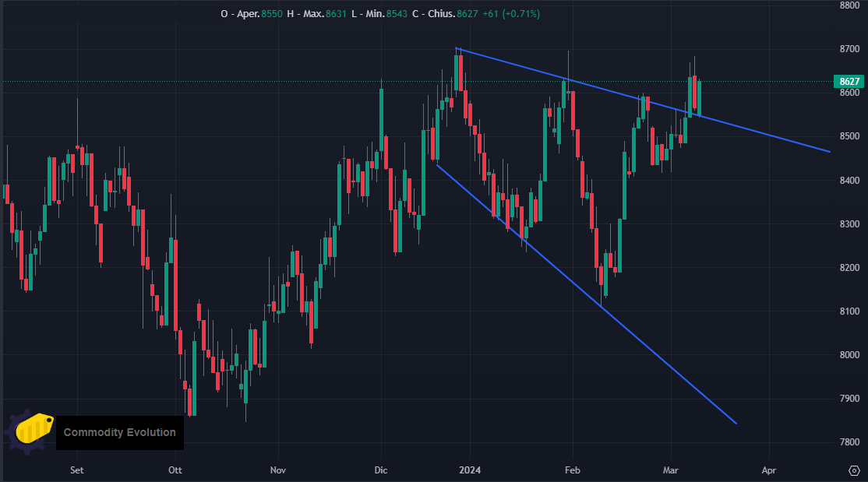This screenshot has width=868, height=482.
Task: Click the Ott month label on time axis
Action: (x=175, y=470)
